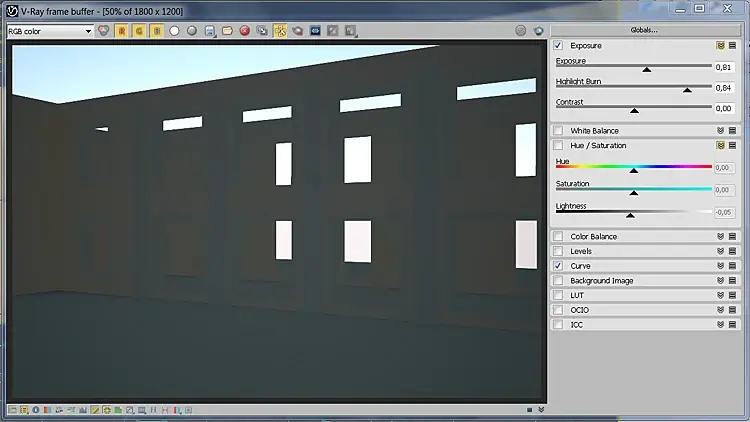Adjust the Exposure slider handle
This screenshot has width=750, height=422.
tap(647, 69)
